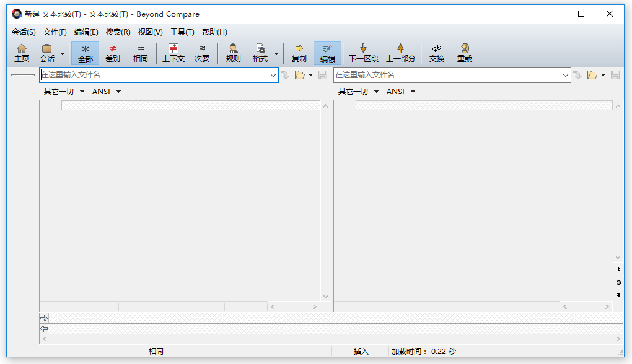
Task: Open the 编辑(E) menu
Action: 86,32
